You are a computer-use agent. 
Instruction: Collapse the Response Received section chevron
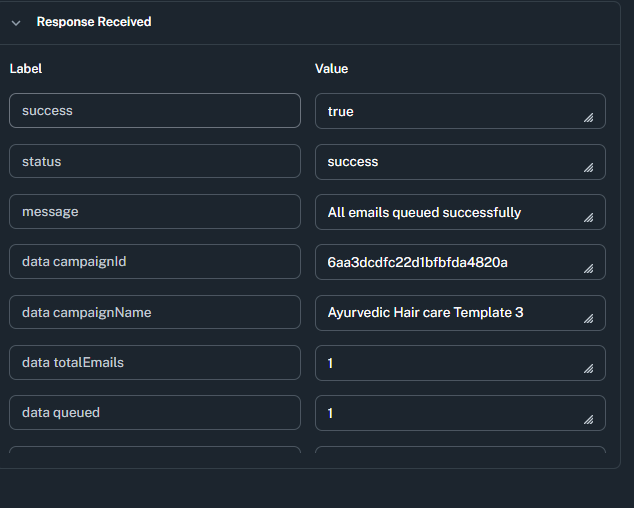(16, 23)
